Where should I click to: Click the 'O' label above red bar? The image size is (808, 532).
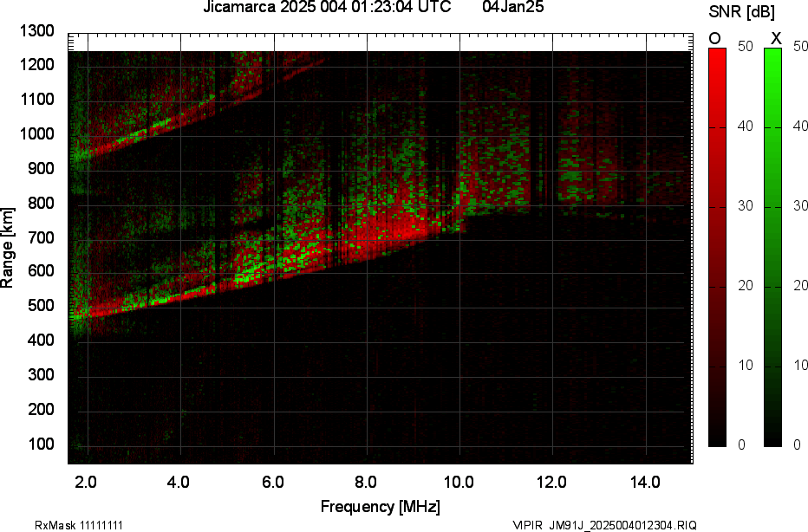point(714,38)
